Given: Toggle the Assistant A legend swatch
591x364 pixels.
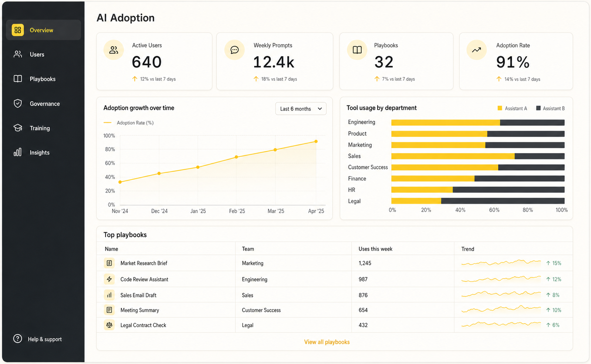Looking at the screenshot, I should (500, 108).
